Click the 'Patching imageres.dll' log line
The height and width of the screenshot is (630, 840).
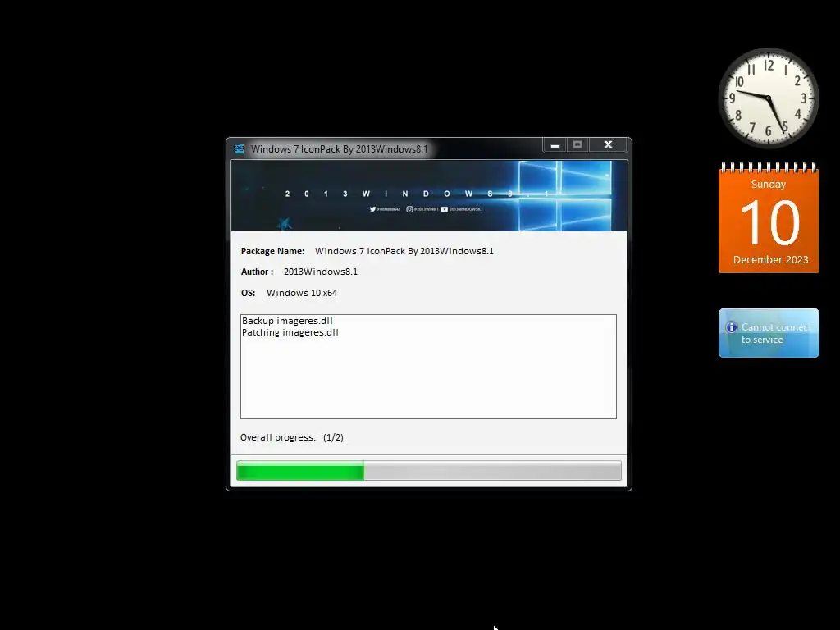click(290, 333)
